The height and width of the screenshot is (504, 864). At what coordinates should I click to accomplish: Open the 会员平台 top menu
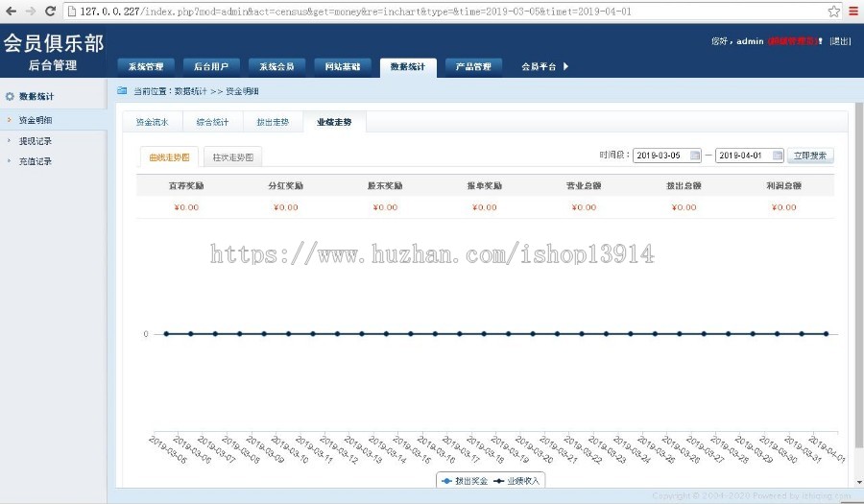pos(539,66)
